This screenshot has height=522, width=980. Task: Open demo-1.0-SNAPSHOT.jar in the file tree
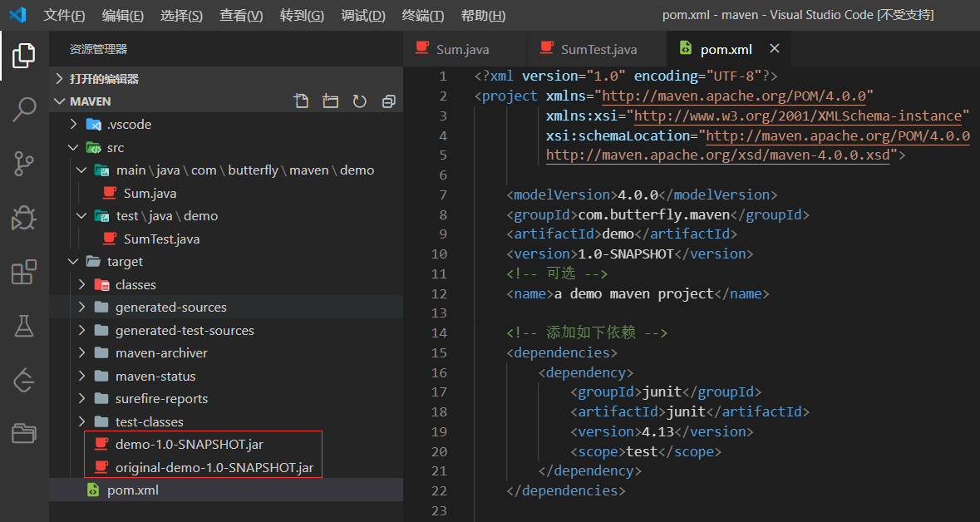coord(189,445)
